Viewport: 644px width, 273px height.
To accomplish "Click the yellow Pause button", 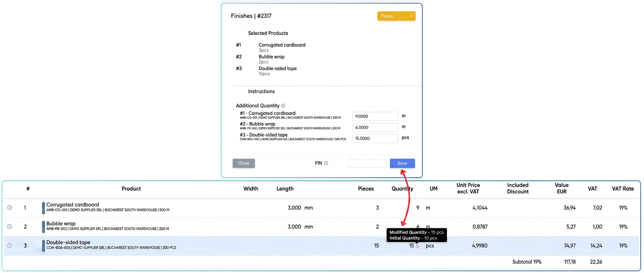I will 393,16.
